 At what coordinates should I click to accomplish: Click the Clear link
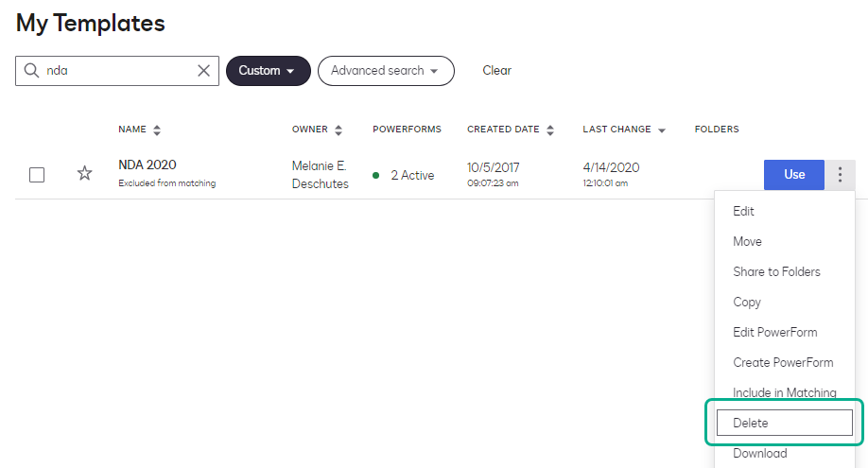(496, 71)
